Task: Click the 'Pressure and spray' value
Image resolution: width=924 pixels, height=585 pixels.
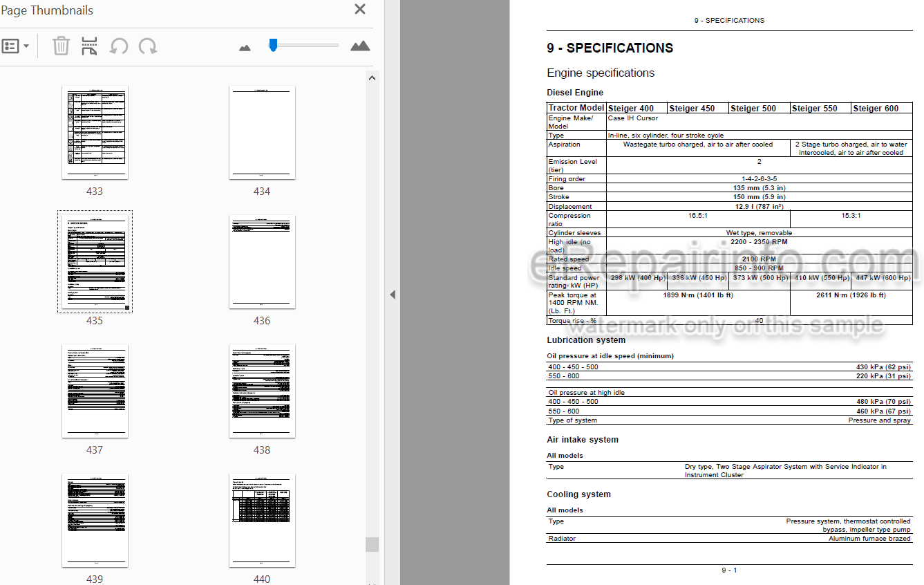Action: tap(880, 420)
